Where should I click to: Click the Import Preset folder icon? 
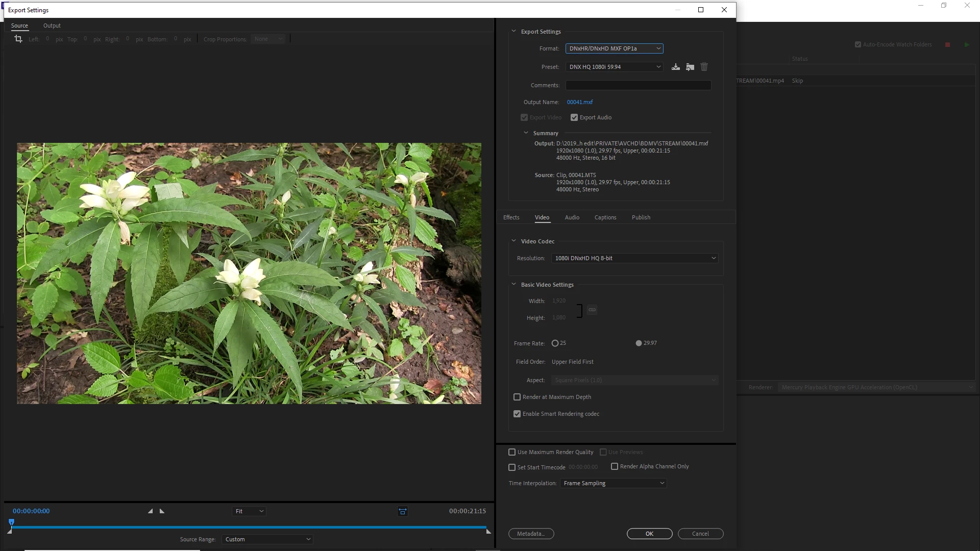[690, 67]
